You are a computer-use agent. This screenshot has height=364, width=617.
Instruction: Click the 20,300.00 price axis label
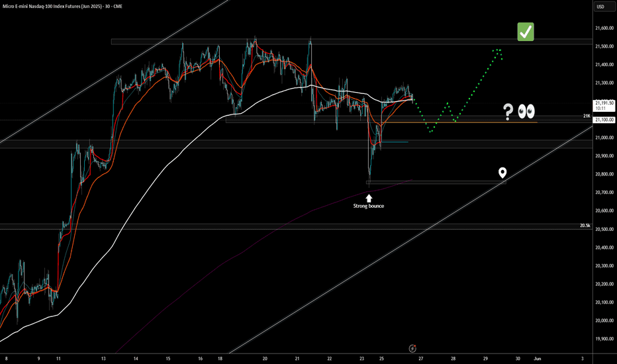click(604, 266)
